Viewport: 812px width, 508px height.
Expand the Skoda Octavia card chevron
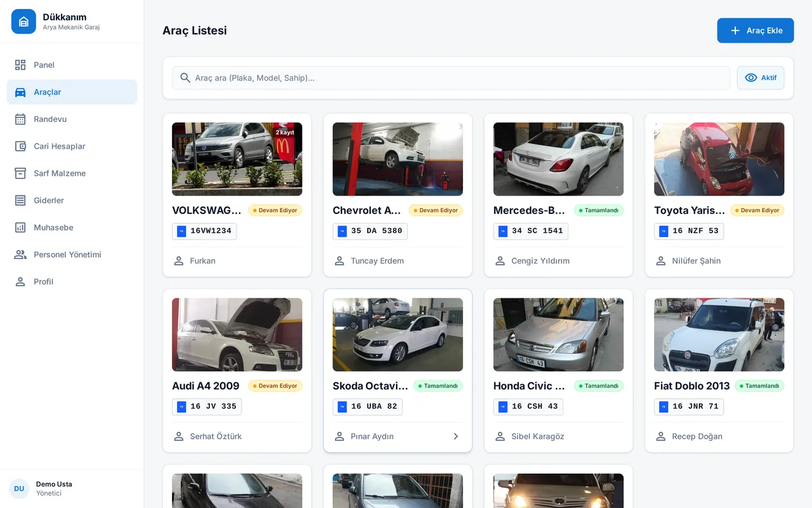(455, 436)
